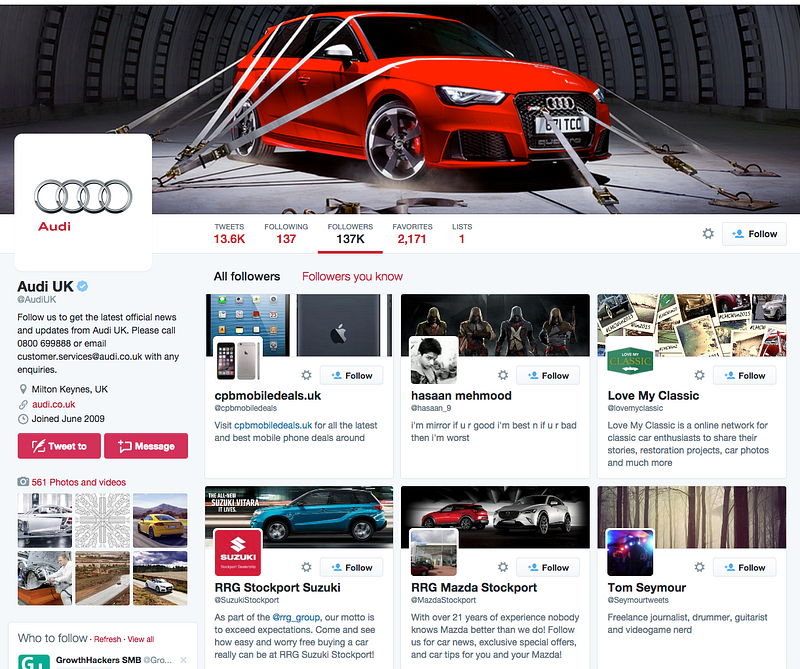
Task: Follow Tom Seymour
Action: tap(744, 567)
